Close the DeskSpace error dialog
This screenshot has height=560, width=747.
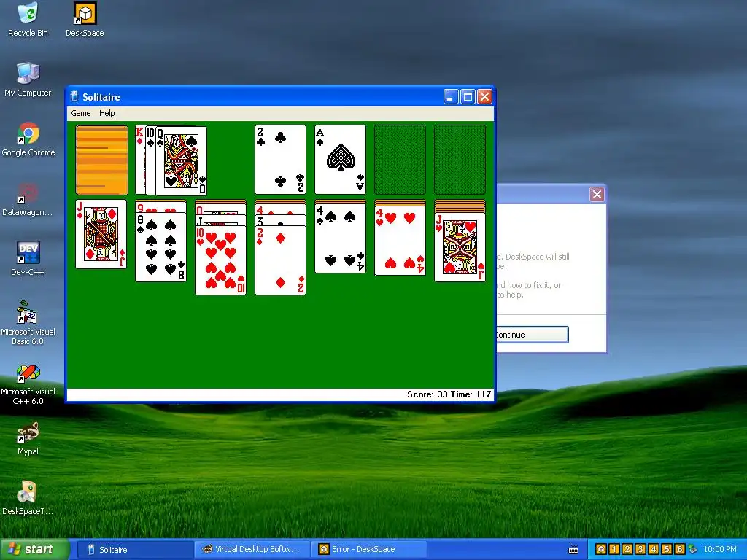click(597, 194)
